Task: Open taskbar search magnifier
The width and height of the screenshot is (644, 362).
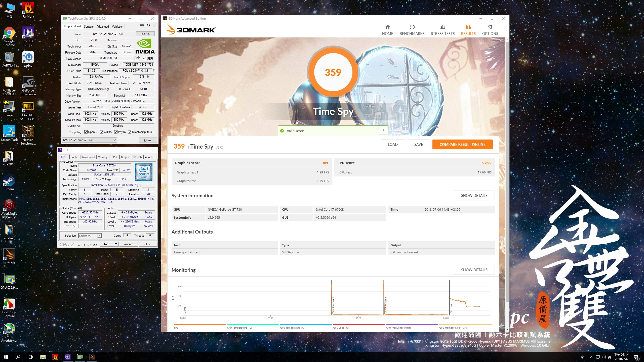Action: pos(18,357)
